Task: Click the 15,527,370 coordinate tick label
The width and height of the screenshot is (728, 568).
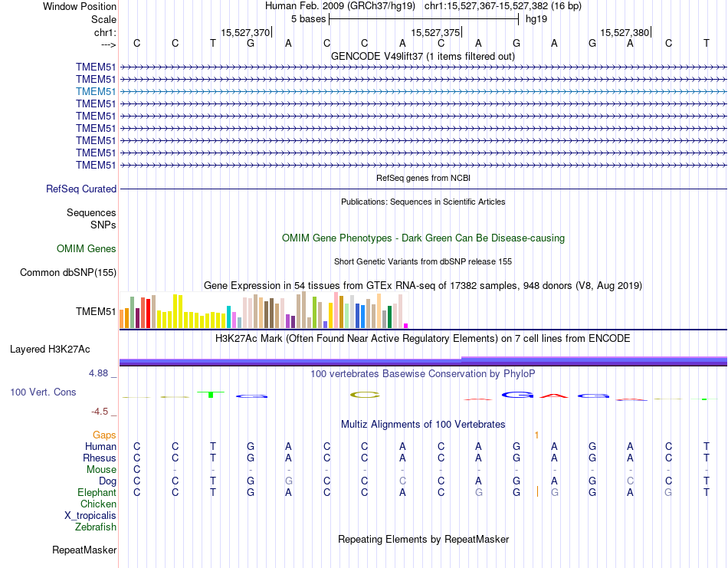Action: tap(245, 32)
